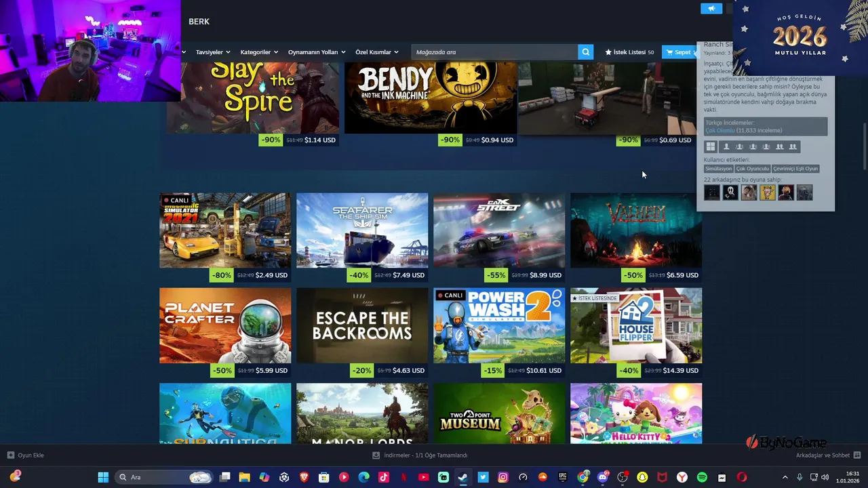This screenshot has height=488, width=868.
Task: Open Slay the Spire sale capsule
Action: coord(253,98)
